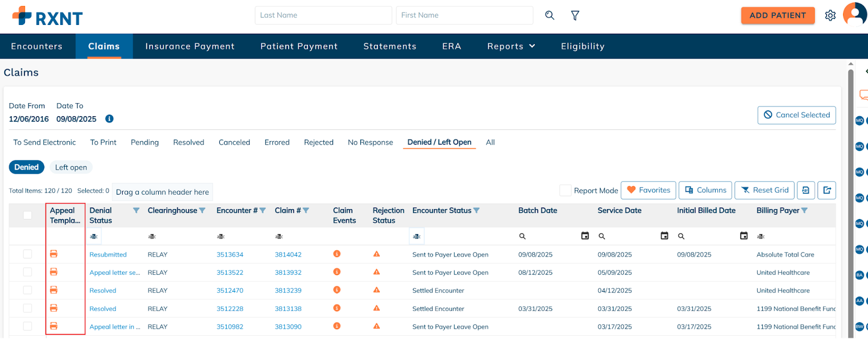The image size is (868, 339).
Task: View claim events for claim 3813932
Action: [x=337, y=272]
